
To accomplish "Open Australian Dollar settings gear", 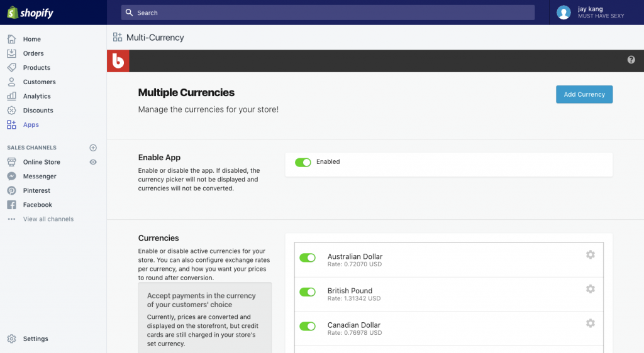I will [x=590, y=255].
